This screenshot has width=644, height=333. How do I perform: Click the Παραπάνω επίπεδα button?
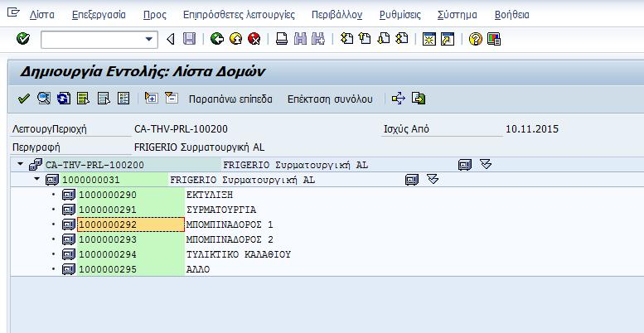tap(230, 99)
